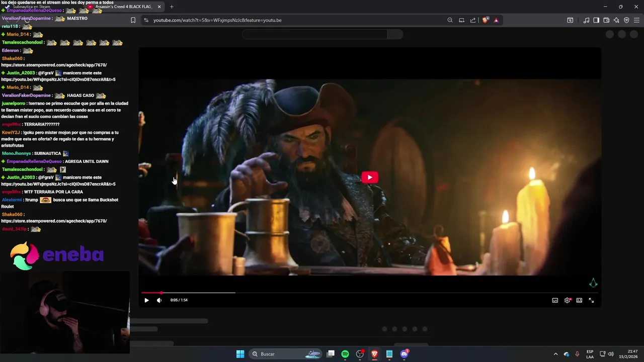Click the red scrubber handle at 0:05
Screen dimensions: 644x362
coord(161,293)
